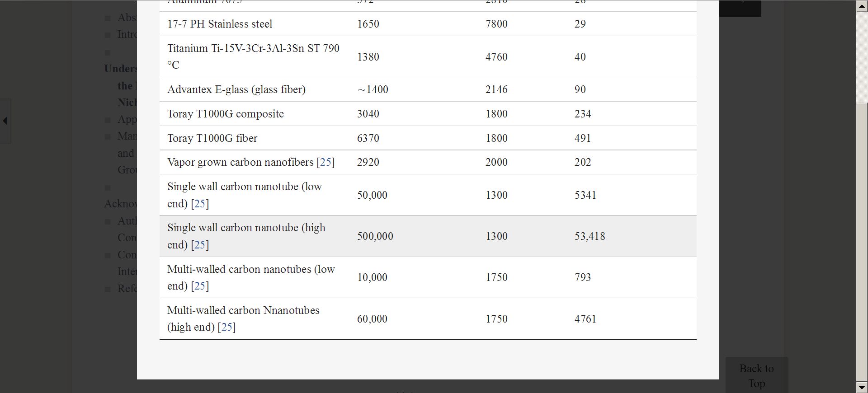
Task: Click the dark button above table corner
Action: 740,8
